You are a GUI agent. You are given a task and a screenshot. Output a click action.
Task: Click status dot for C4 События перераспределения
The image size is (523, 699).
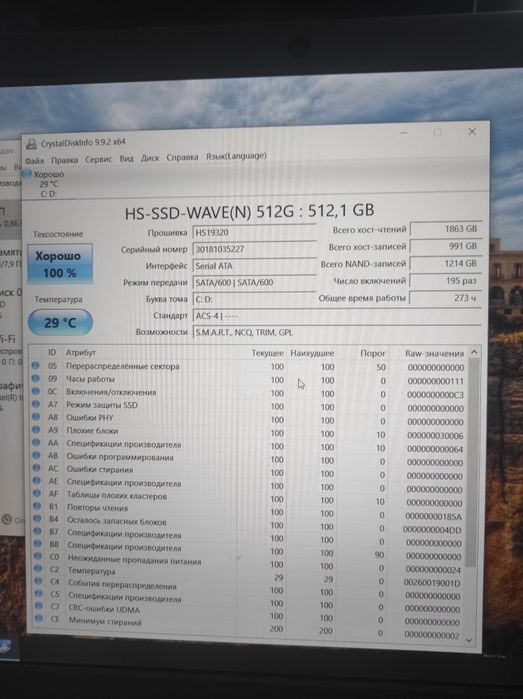point(38,581)
